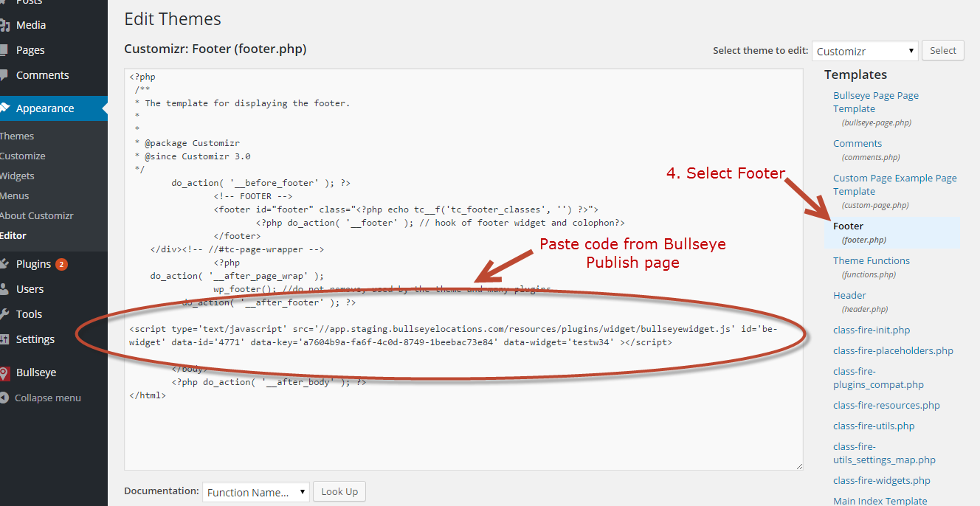Screen dimensions: 980x506
Task: Open the Widgets submenu item
Action: (17, 176)
